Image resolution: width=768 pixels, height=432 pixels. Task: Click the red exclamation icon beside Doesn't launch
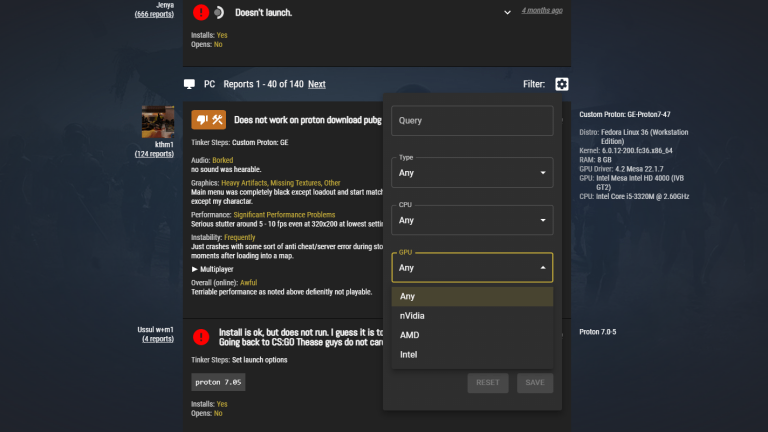coord(201,12)
